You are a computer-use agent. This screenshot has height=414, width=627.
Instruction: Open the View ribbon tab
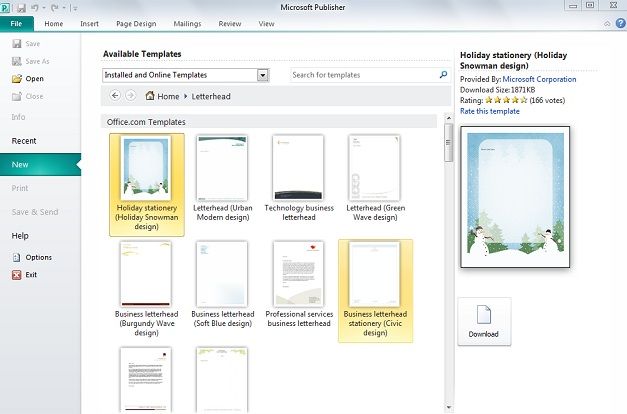tap(266, 24)
